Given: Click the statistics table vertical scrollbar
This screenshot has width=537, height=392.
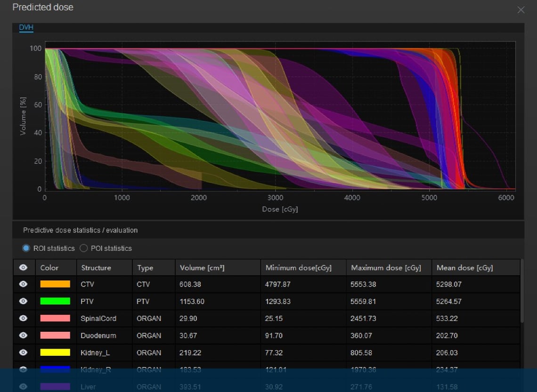Looking at the screenshot, I should point(522,291).
